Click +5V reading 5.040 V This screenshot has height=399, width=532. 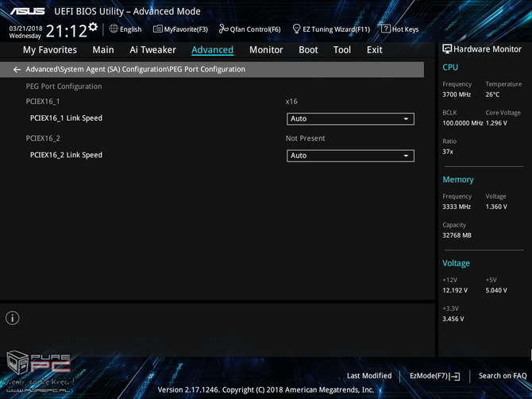496,290
